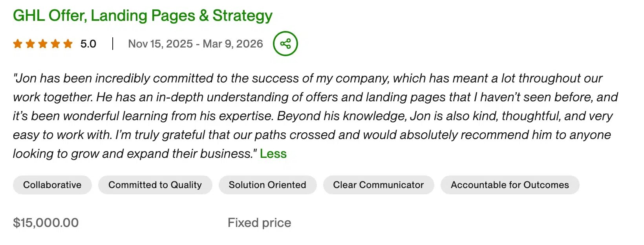This screenshot has width=644, height=245.
Task: Click the second star icon
Action: 30,44
